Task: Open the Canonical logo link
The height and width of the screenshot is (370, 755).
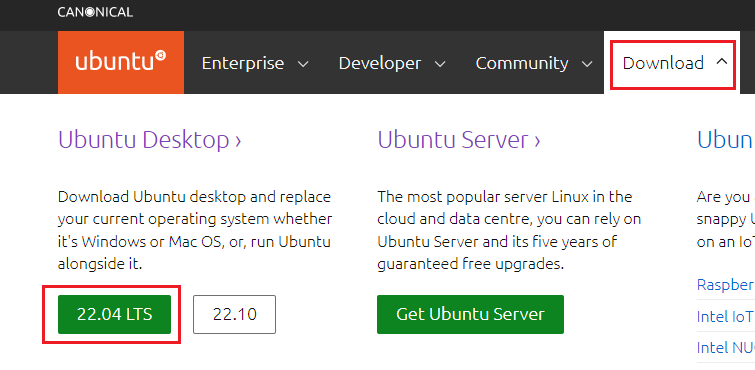Action: tap(95, 12)
